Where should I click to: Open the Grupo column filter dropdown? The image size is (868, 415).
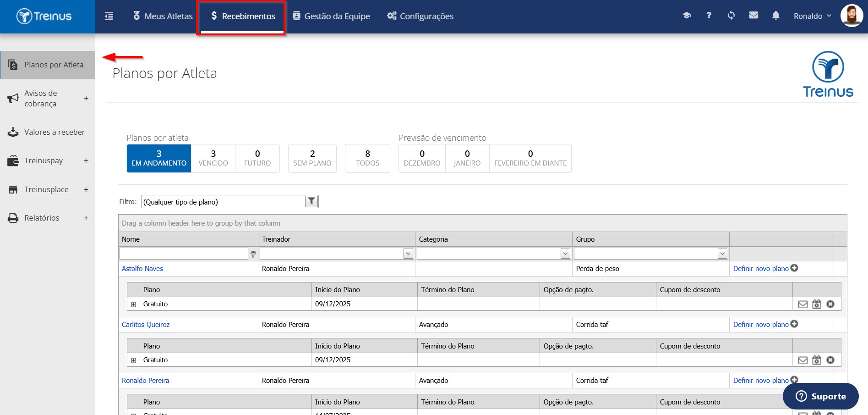click(x=722, y=254)
